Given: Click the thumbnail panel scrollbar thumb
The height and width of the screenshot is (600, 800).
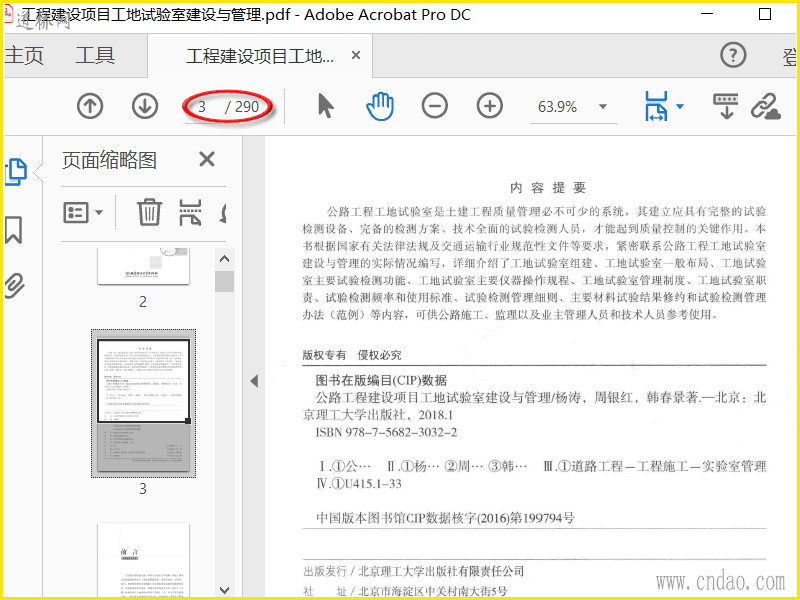Looking at the screenshot, I should click(224, 282).
